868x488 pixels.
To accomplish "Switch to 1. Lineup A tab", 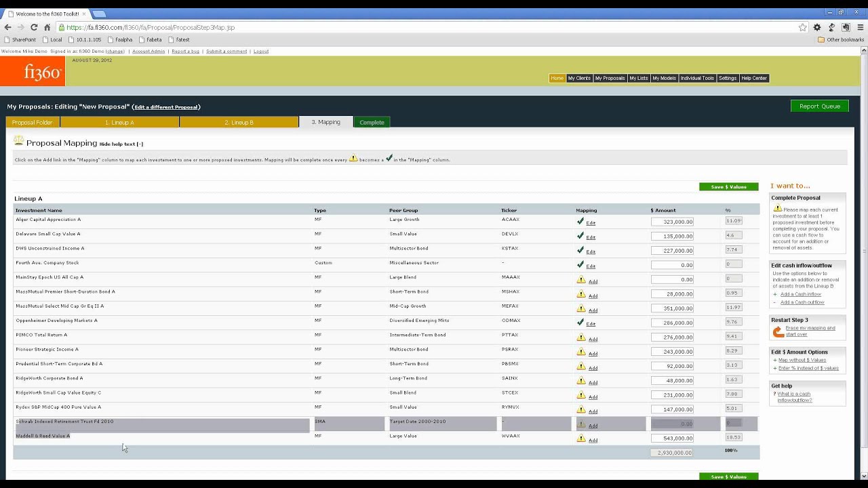I will click(x=119, y=122).
